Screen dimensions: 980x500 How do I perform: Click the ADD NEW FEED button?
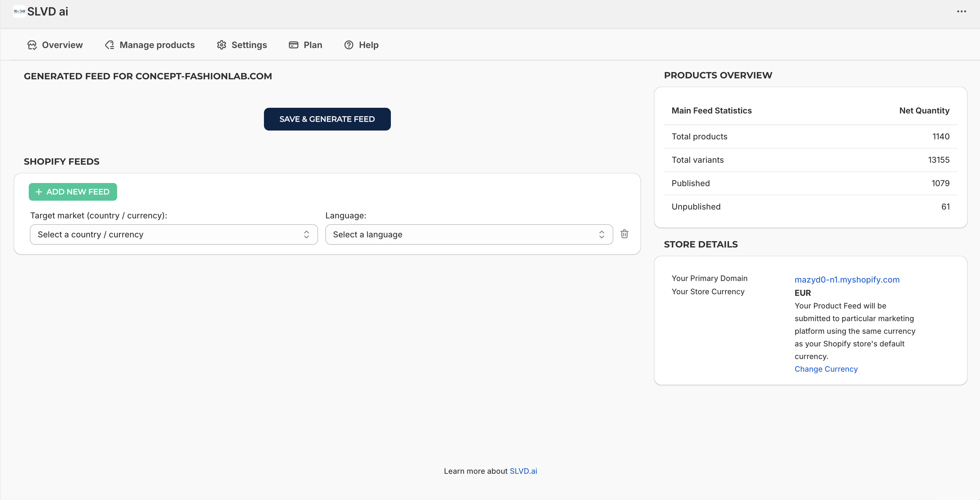[73, 192]
